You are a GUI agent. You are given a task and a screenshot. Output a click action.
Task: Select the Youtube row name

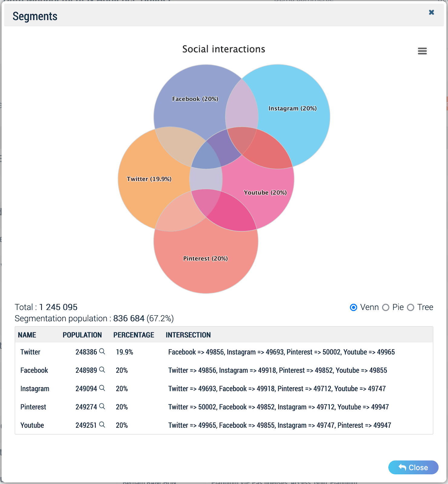(x=32, y=425)
